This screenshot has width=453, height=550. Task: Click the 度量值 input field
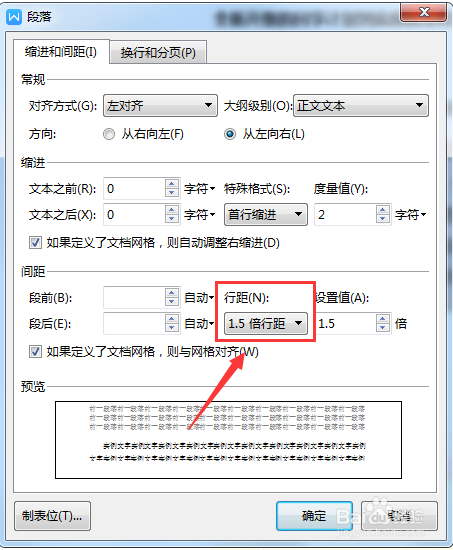(x=345, y=214)
